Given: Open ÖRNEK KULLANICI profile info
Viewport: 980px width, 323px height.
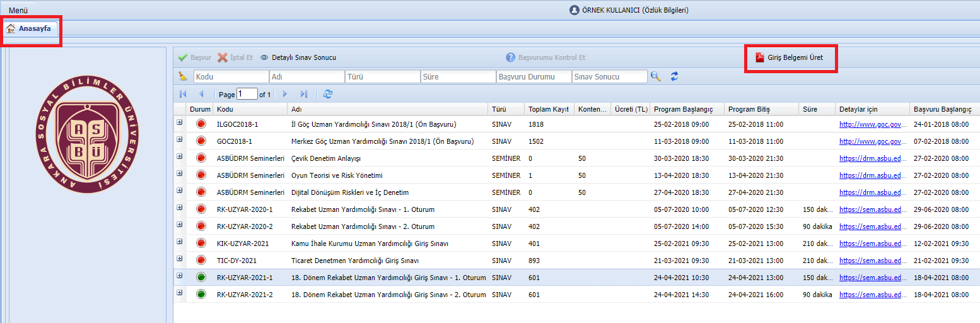Looking at the screenshot, I should (x=628, y=10).
